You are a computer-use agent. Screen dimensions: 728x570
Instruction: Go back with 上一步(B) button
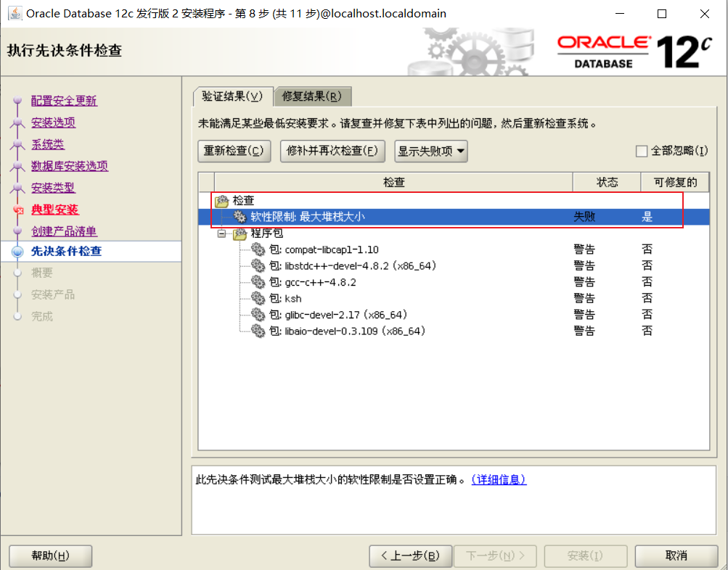coord(410,555)
